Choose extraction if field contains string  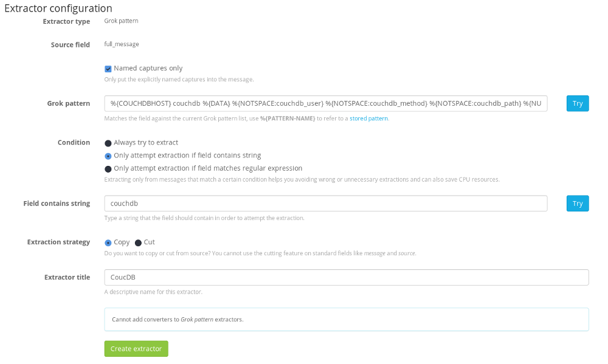(108, 156)
